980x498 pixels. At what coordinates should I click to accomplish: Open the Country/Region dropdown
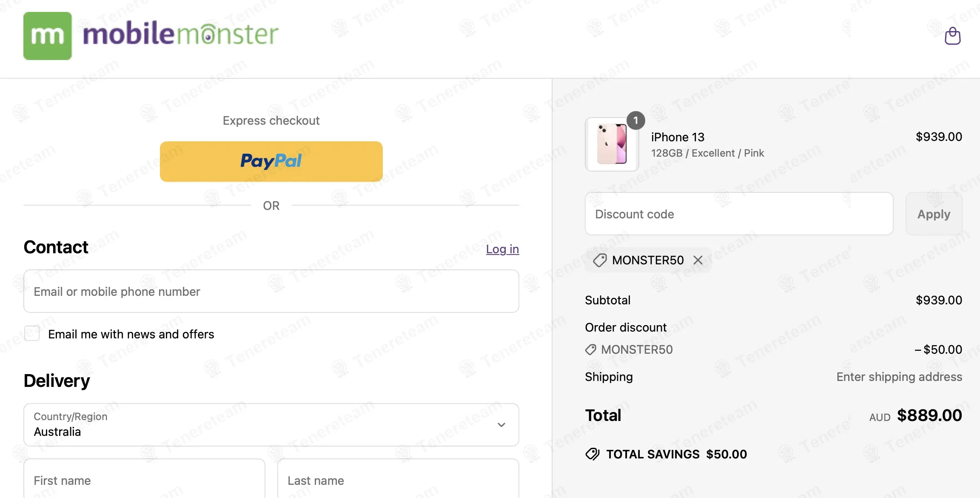(x=271, y=425)
